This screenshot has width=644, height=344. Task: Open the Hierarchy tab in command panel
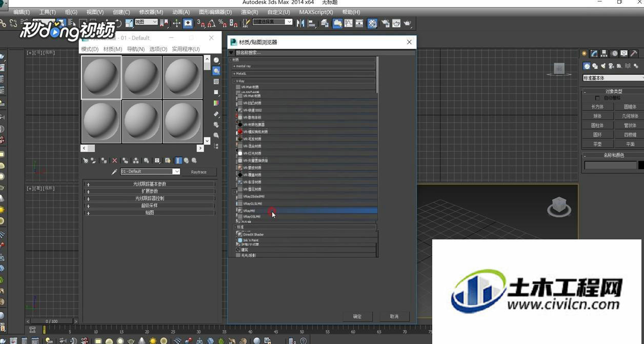604,53
